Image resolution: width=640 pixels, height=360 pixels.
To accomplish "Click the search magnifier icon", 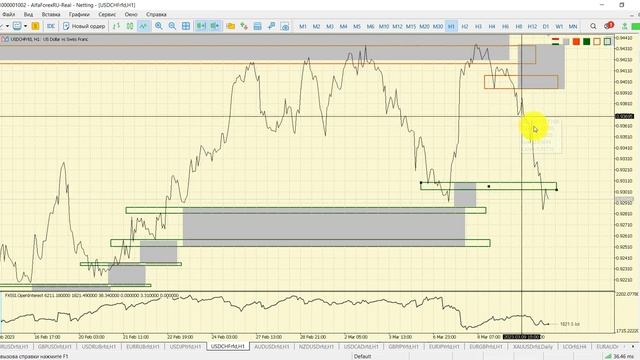I will [593, 26].
